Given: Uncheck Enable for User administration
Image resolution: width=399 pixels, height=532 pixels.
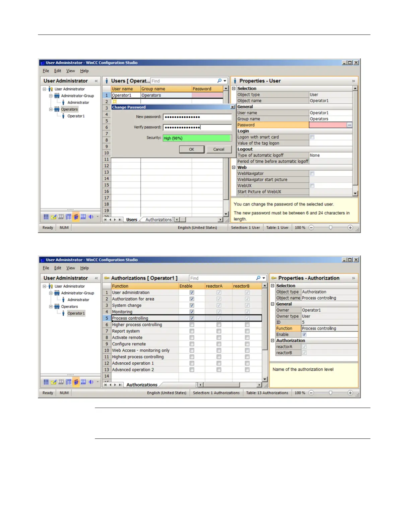Looking at the screenshot, I should [x=192, y=293].
